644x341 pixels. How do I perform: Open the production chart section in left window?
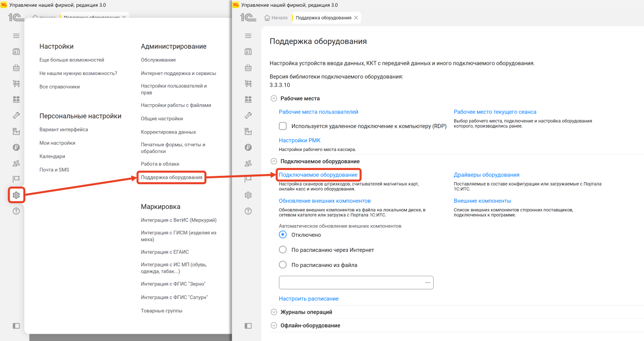[x=16, y=131]
